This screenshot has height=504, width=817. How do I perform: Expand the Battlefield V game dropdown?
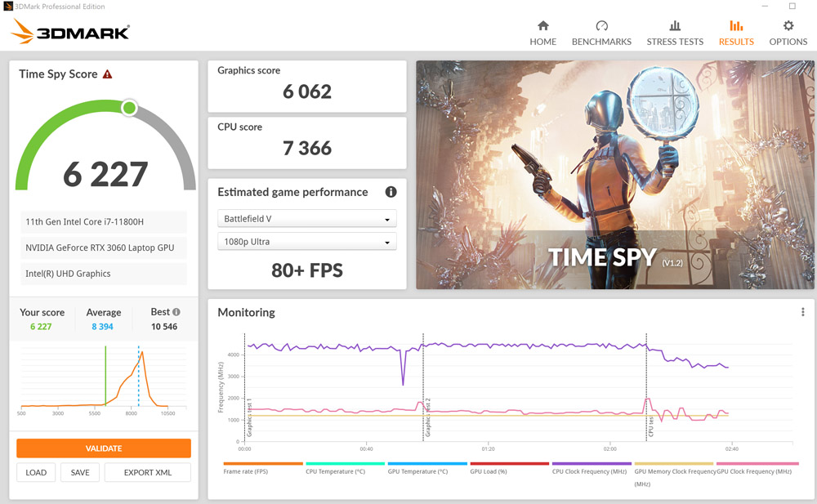click(307, 218)
